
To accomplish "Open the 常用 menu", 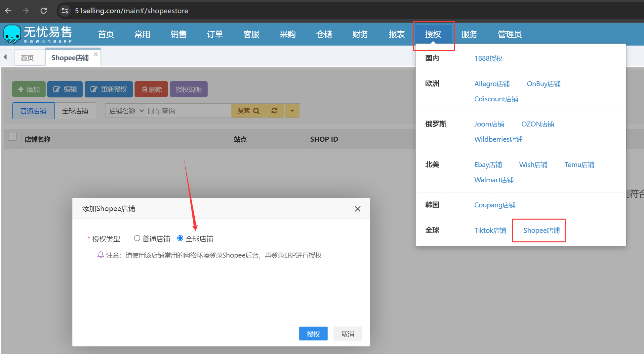I will click(x=142, y=34).
